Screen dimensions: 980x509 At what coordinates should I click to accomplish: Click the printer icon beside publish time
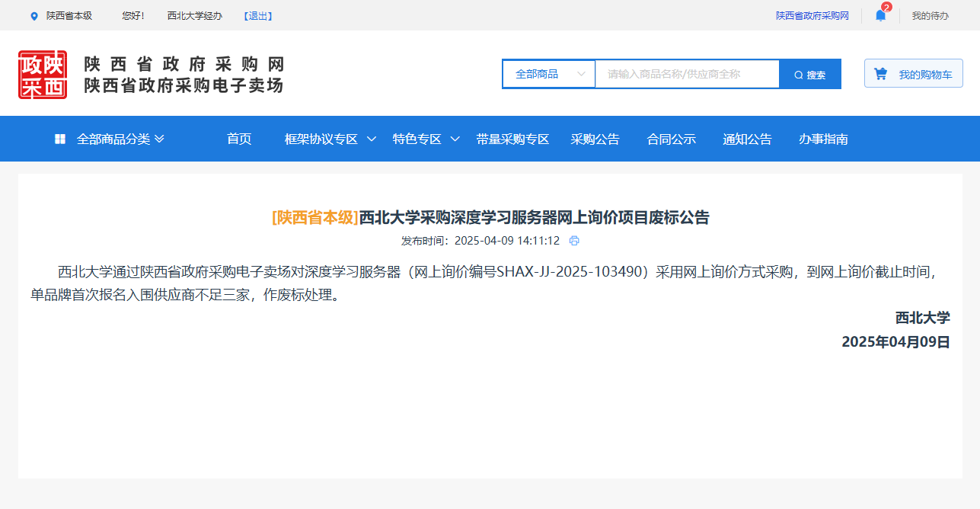point(574,241)
